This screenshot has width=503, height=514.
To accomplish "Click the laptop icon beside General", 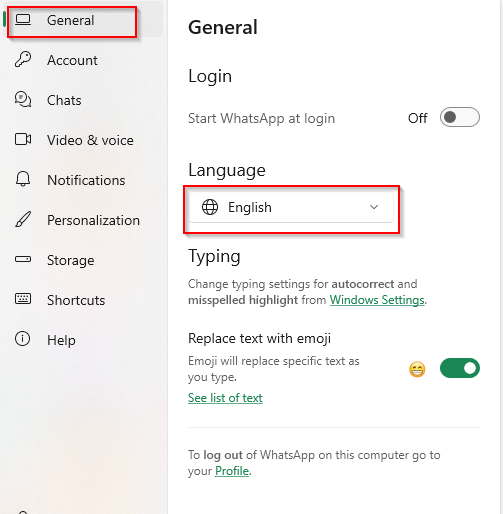I will coord(23,20).
